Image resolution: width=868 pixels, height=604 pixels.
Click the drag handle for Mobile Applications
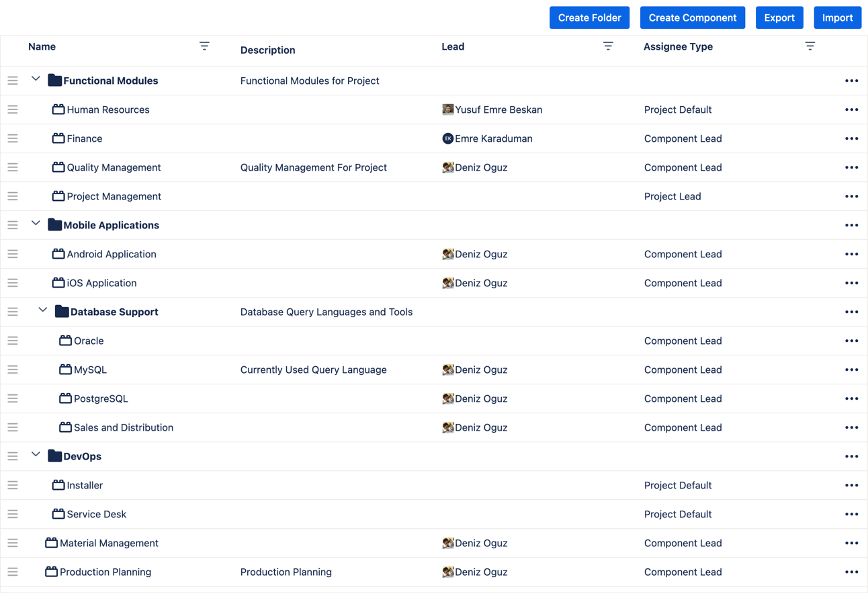click(12, 224)
